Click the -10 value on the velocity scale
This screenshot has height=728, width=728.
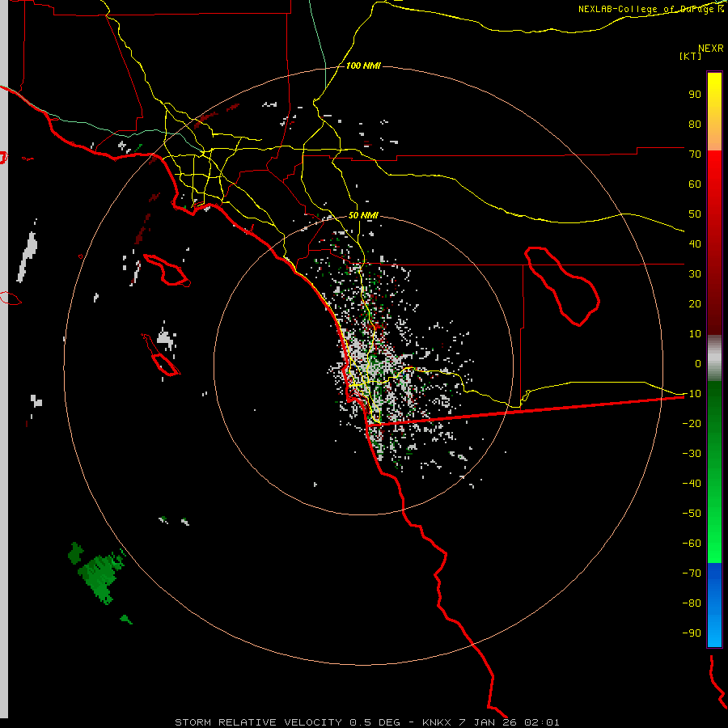point(692,394)
